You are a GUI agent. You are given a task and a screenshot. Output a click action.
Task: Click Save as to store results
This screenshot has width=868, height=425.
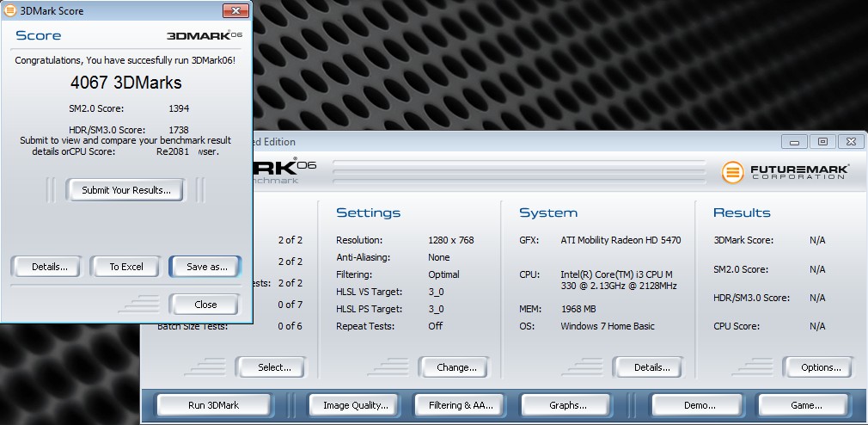coord(206,267)
